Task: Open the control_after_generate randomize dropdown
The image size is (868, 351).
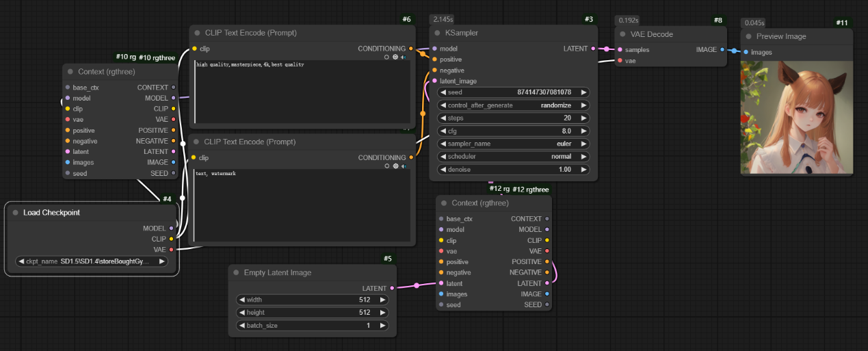Action: coord(513,105)
